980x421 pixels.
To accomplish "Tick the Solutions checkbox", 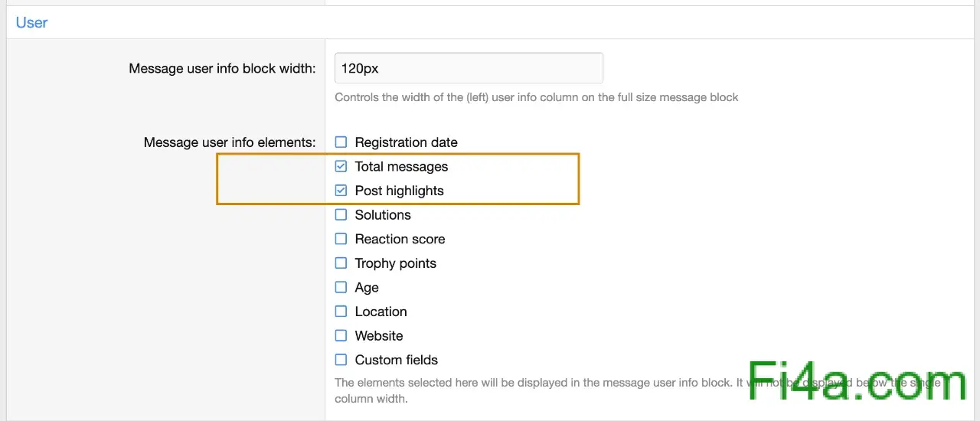I will [341, 215].
